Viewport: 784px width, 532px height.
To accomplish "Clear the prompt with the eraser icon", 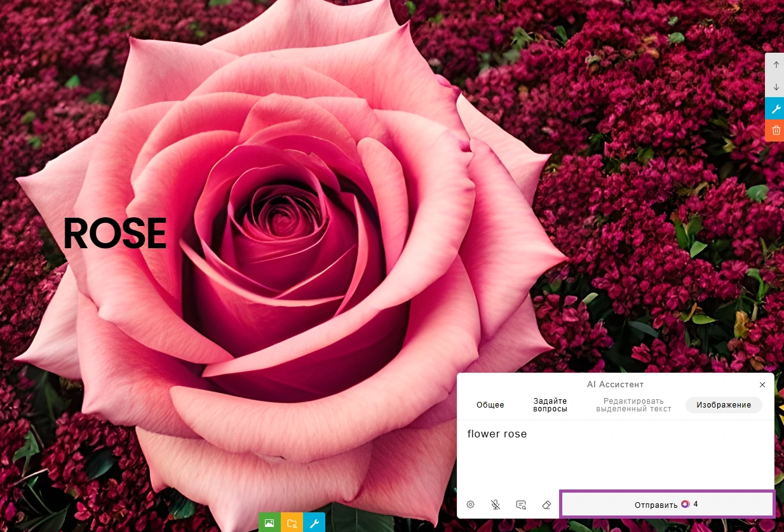I will (546, 505).
